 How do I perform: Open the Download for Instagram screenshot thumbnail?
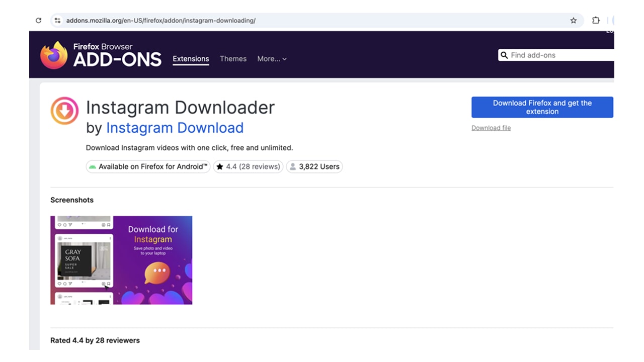[121, 260]
